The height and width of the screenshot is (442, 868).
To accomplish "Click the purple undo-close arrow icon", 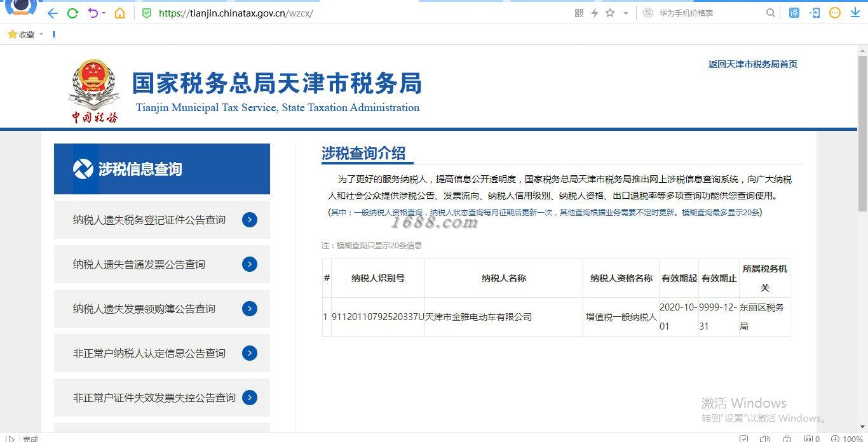I will pos(93,13).
